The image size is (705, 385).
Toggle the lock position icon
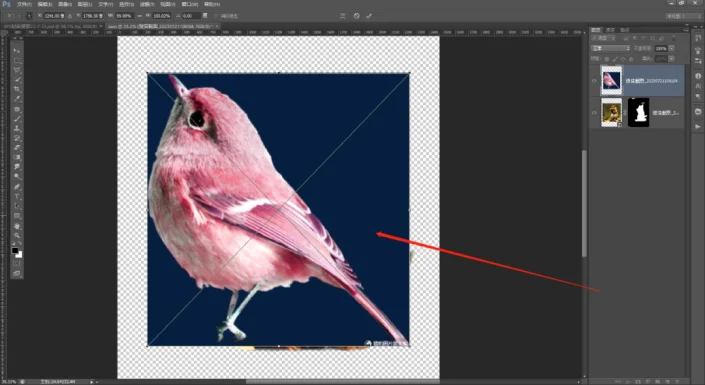(x=623, y=59)
